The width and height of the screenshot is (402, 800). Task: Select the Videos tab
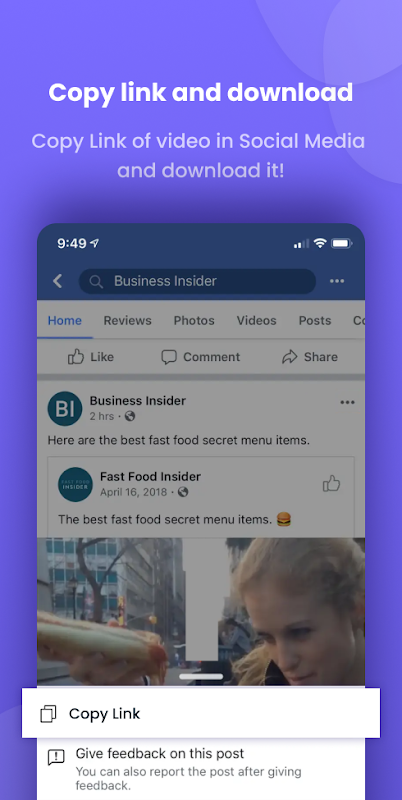click(257, 320)
